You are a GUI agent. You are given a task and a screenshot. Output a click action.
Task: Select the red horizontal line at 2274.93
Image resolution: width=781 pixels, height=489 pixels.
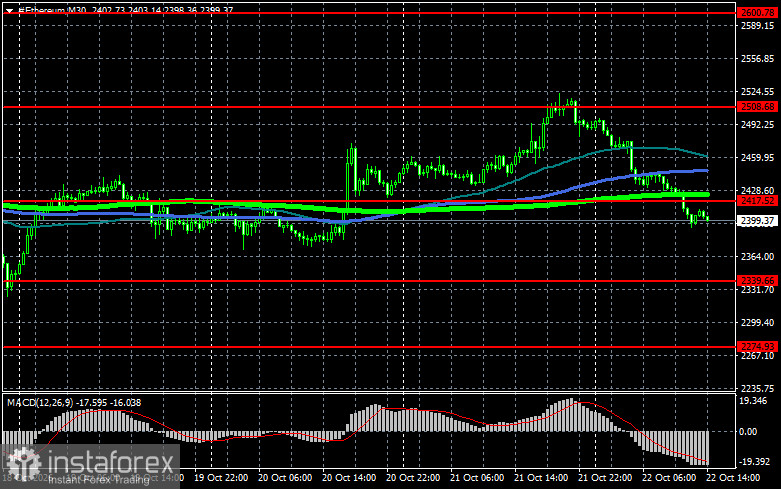(369, 347)
